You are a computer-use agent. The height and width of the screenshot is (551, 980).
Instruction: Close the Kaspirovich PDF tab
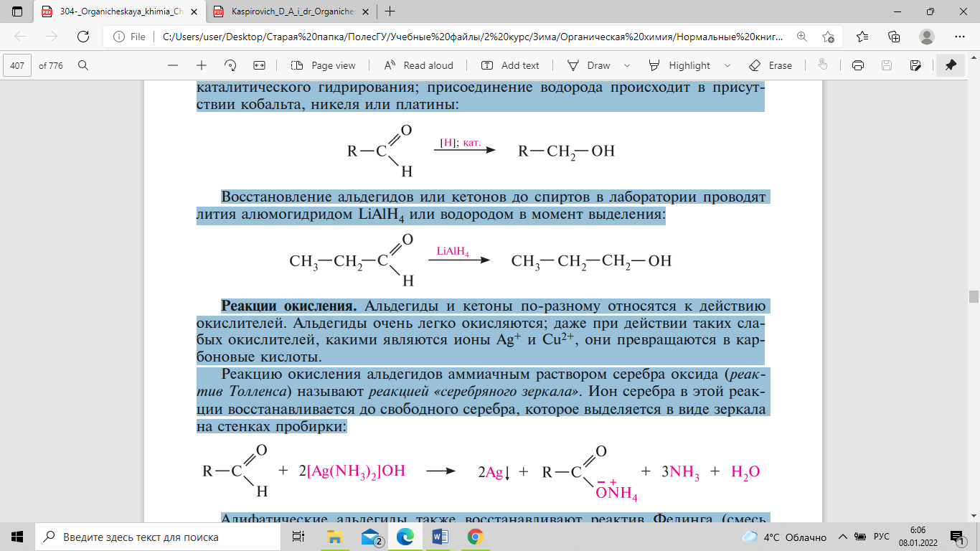point(365,11)
